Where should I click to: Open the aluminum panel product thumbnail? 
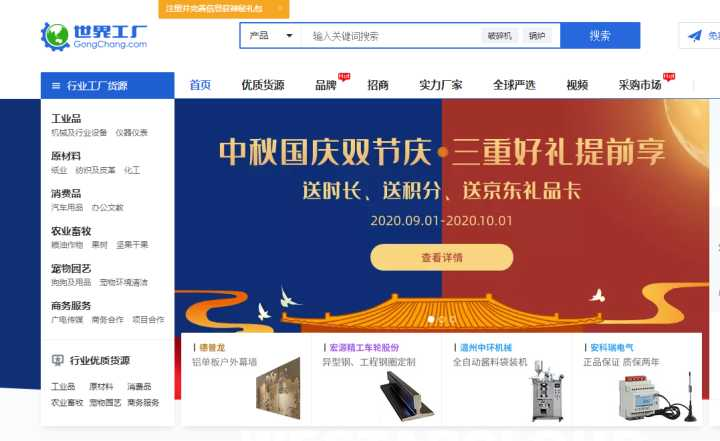click(278, 388)
